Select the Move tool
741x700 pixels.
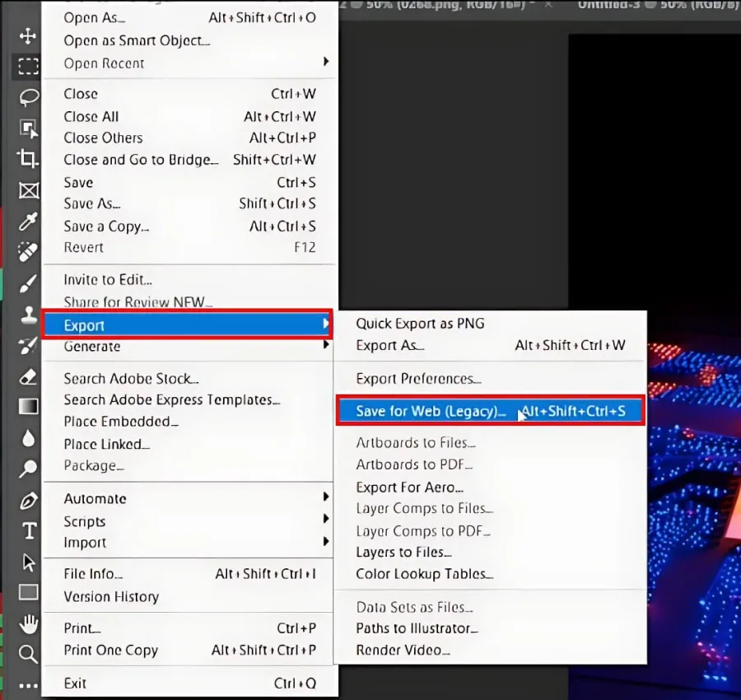28,36
